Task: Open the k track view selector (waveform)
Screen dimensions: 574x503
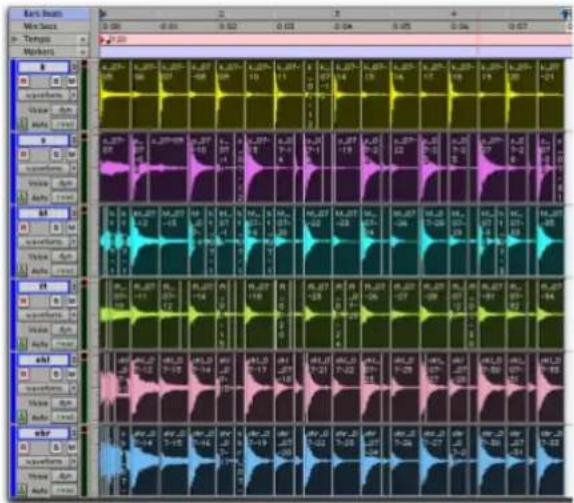Action: [48, 95]
